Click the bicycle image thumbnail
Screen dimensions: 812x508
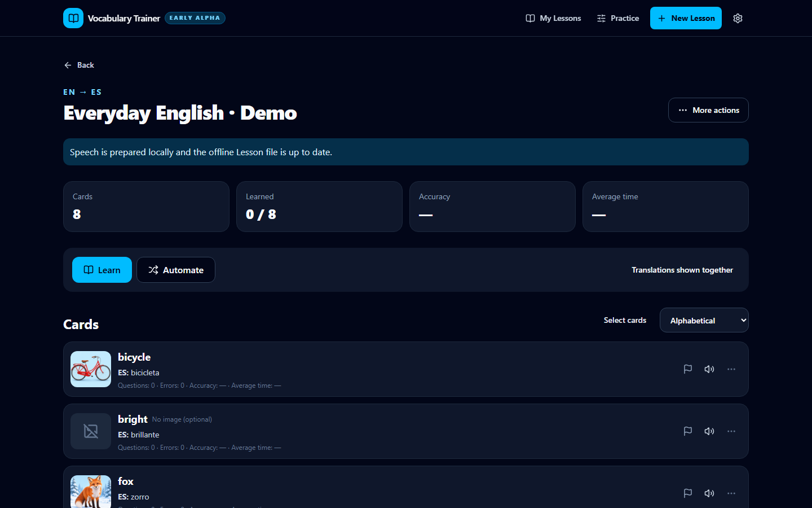(91, 369)
